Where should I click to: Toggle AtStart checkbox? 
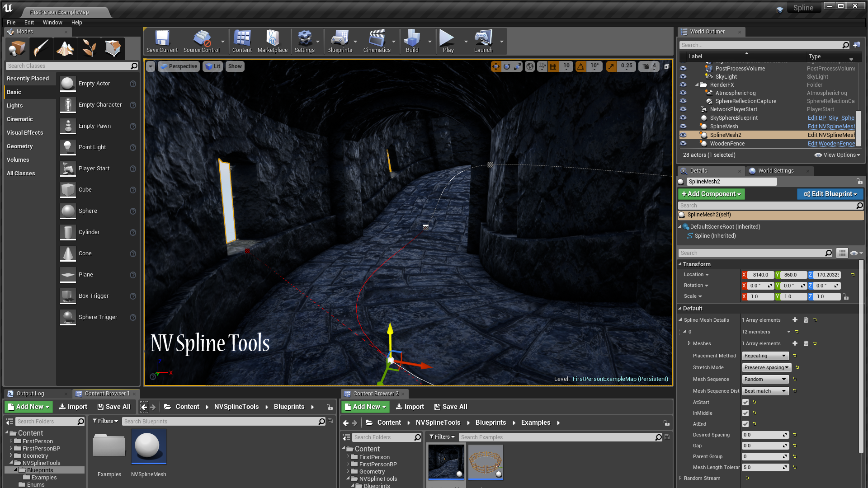point(745,402)
